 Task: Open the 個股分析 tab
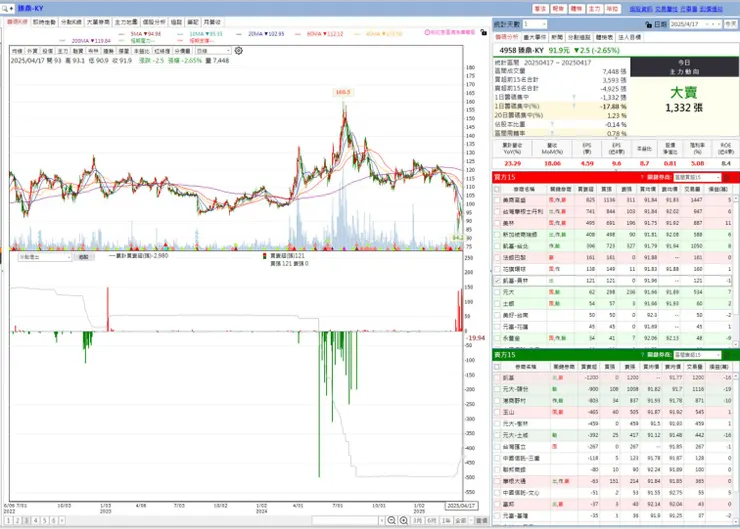(154, 22)
